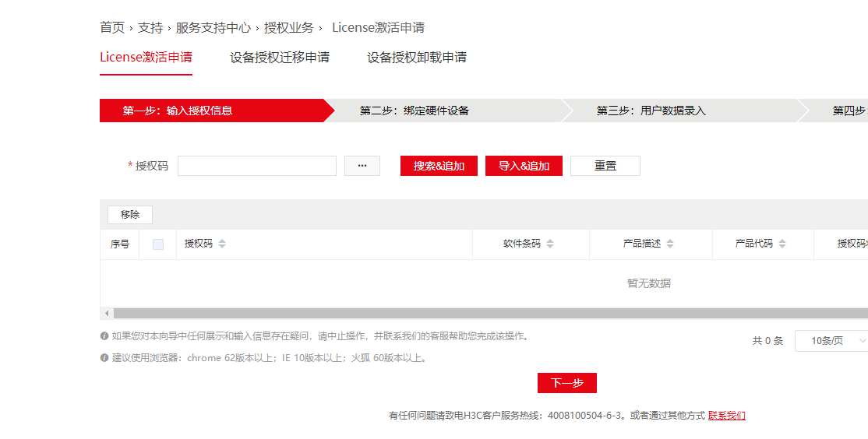Sort the table by 授权码 column
This screenshot has width=868, height=439.
coord(222,244)
